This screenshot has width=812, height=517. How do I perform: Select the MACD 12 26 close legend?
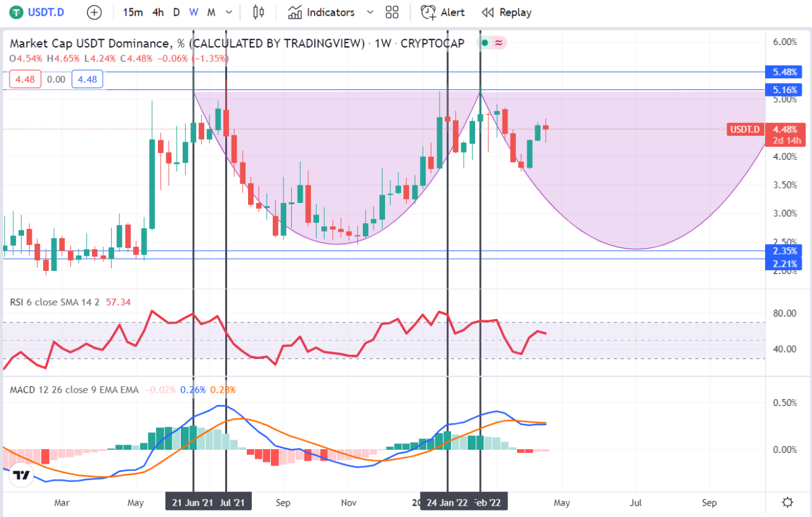tap(74, 389)
